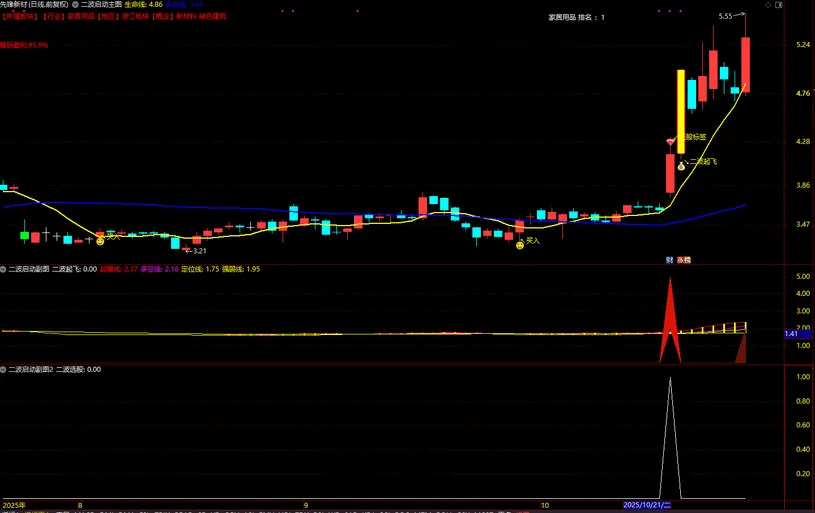Click the stock title 先锋新材 (日线,前复权)
The width and height of the screenshot is (815, 513).
(x=34, y=4)
